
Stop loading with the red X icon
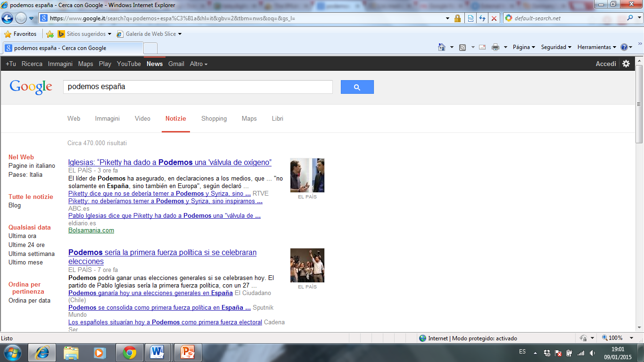coord(494,18)
